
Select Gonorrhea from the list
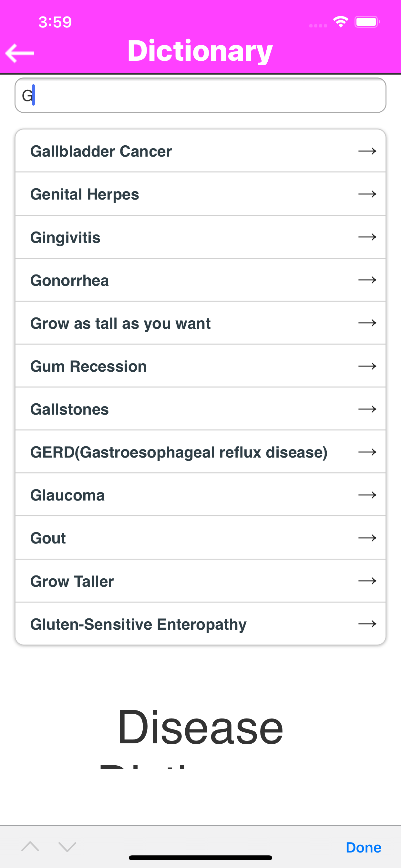(69, 280)
